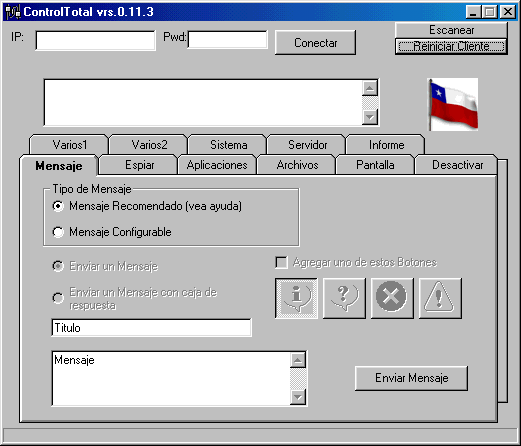521x446 pixels.
Task: Click the Conectar button
Action: (x=315, y=42)
